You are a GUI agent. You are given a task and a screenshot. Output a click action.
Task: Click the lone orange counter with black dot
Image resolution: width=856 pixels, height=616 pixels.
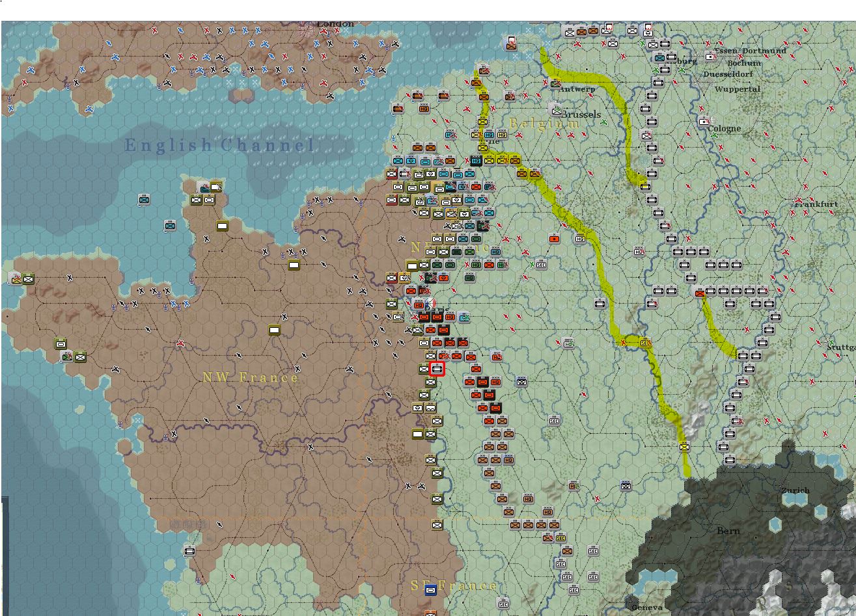click(554, 239)
